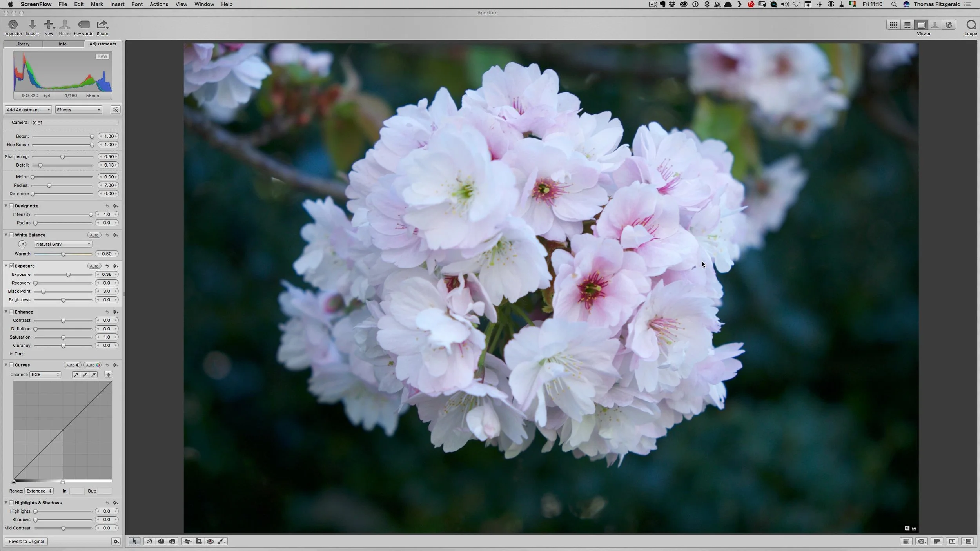
Task: Enable the White Balance checkbox
Action: point(11,235)
